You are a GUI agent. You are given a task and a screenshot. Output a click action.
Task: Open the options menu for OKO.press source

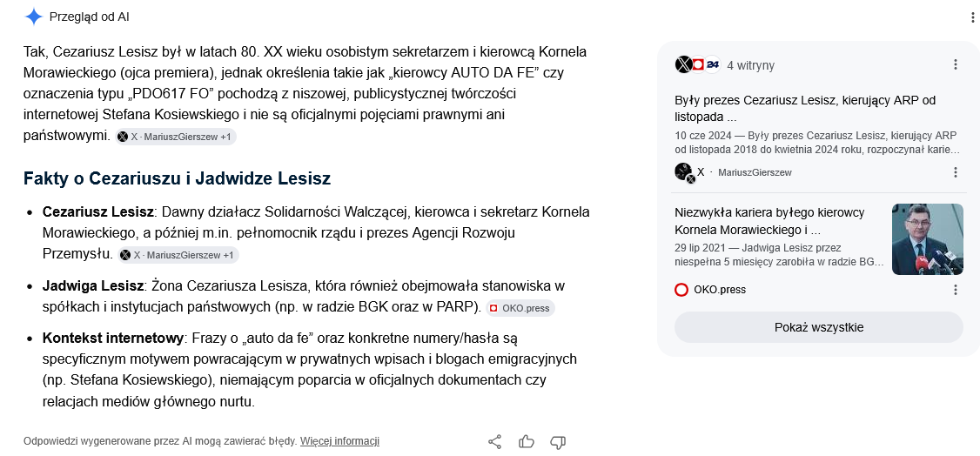955,290
